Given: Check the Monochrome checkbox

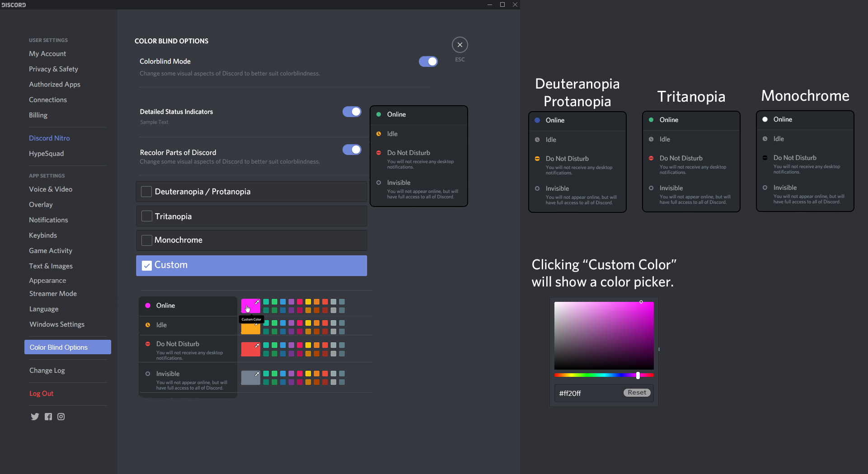Looking at the screenshot, I should tap(146, 240).
